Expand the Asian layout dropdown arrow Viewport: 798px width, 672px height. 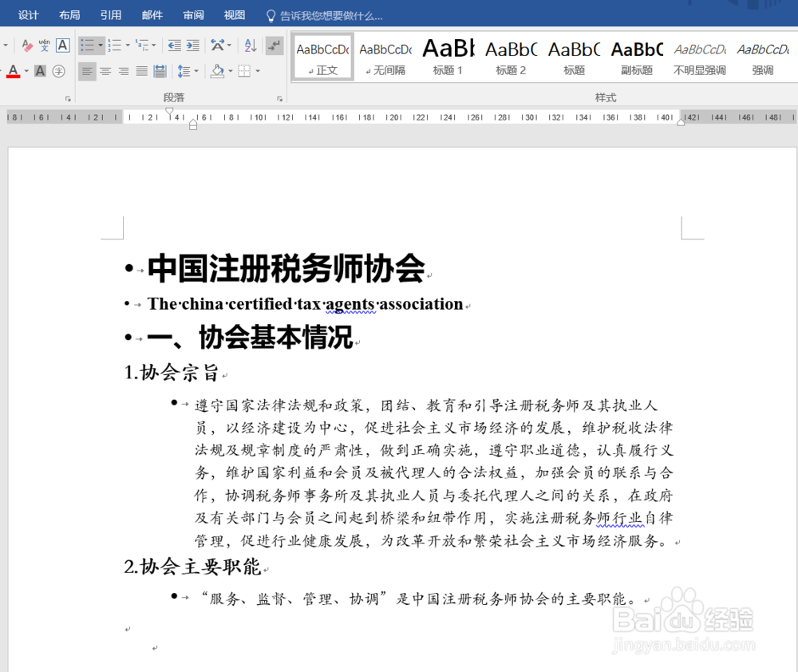click(230, 45)
